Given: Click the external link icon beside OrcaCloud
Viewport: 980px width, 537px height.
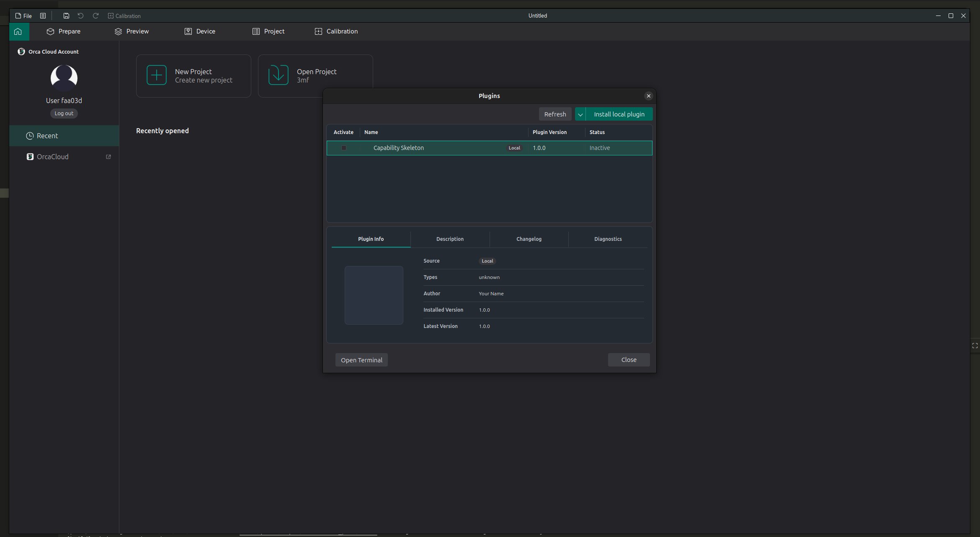Looking at the screenshot, I should [108, 157].
